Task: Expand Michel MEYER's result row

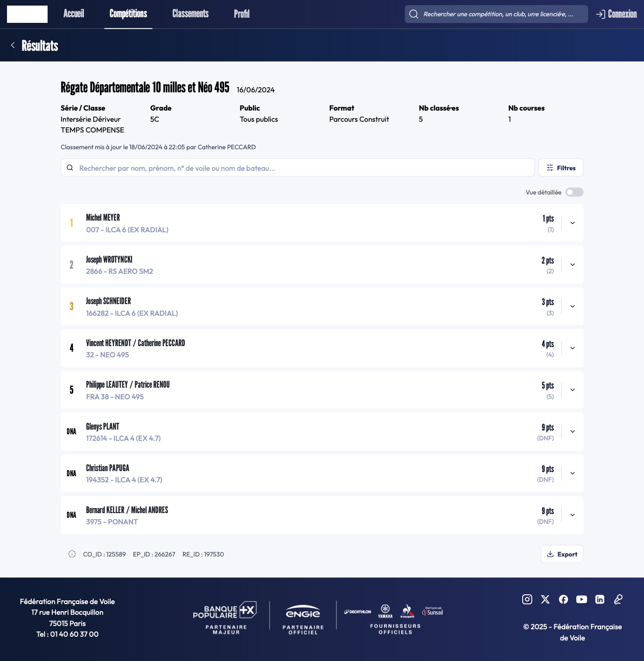Action: tap(572, 223)
